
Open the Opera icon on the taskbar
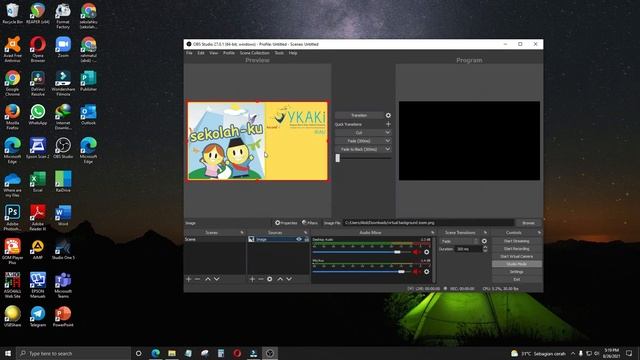coord(237,353)
